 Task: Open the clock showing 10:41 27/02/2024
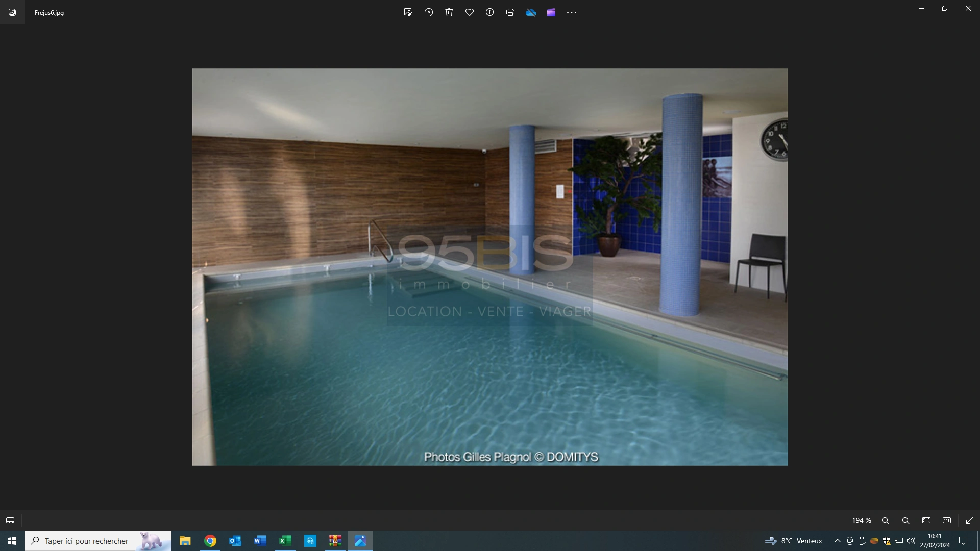click(935, 541)
